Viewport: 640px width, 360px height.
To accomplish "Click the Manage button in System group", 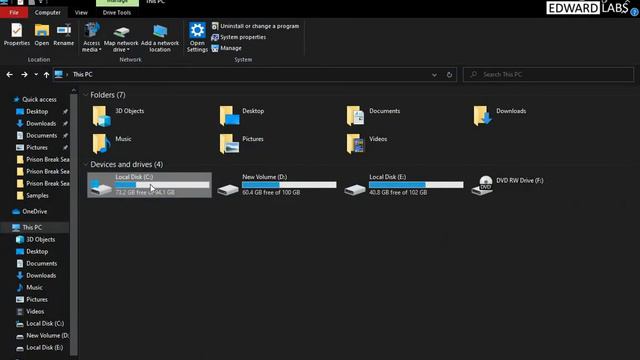I will (227, 48).
